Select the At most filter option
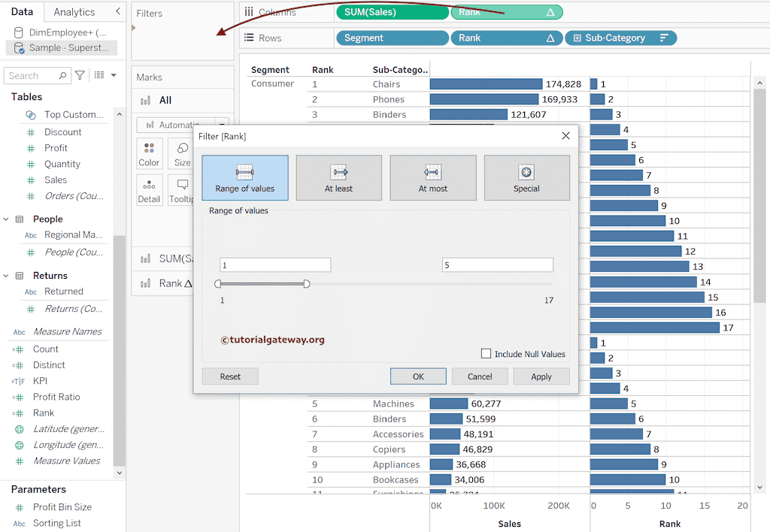 432,177
